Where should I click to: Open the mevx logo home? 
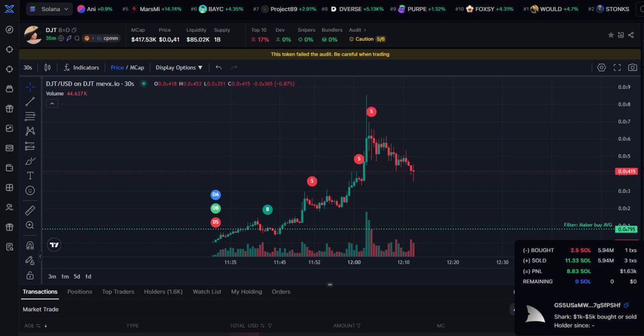pyautogui.click(x=9, y=9)
